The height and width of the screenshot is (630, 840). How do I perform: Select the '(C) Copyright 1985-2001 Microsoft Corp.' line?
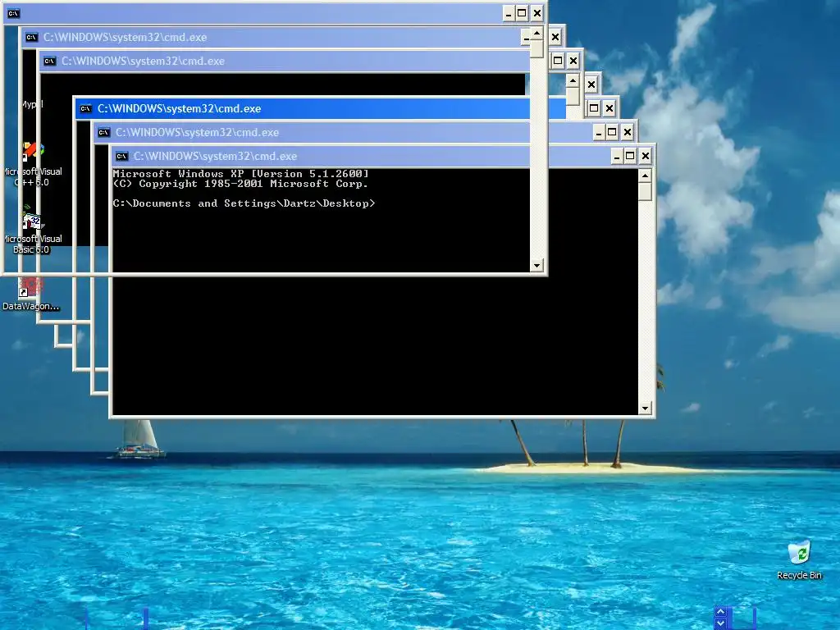tap(241, 184)
